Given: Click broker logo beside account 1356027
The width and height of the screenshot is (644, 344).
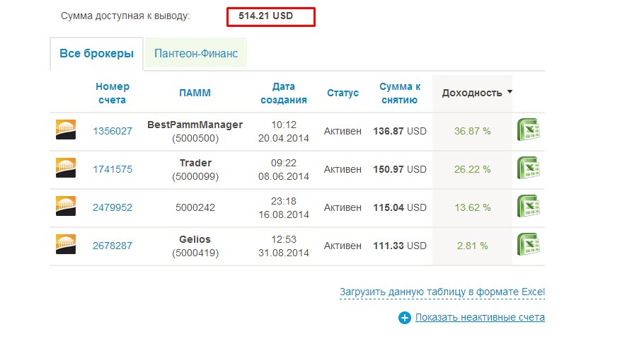Looking at the screenshot, I should [66, 130].
